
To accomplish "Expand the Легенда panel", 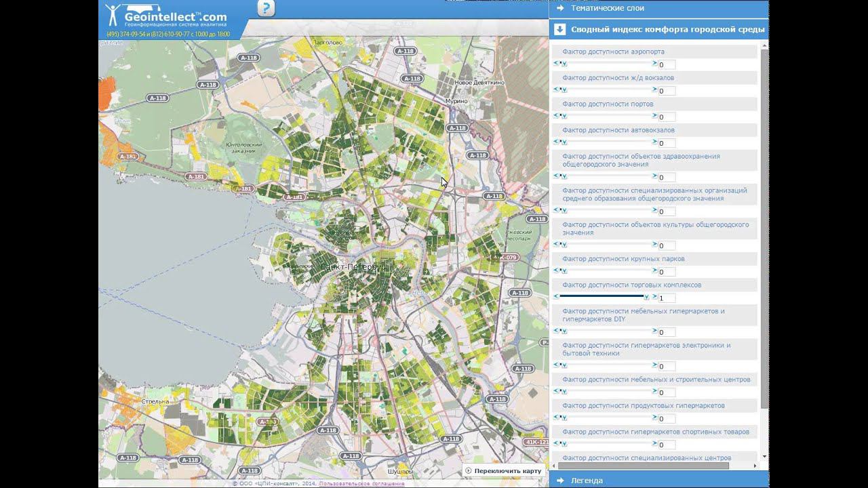I will coord(658,481).
